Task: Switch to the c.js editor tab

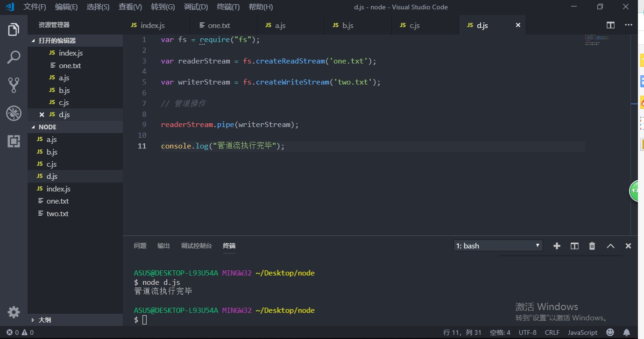Action: point(425,25)
